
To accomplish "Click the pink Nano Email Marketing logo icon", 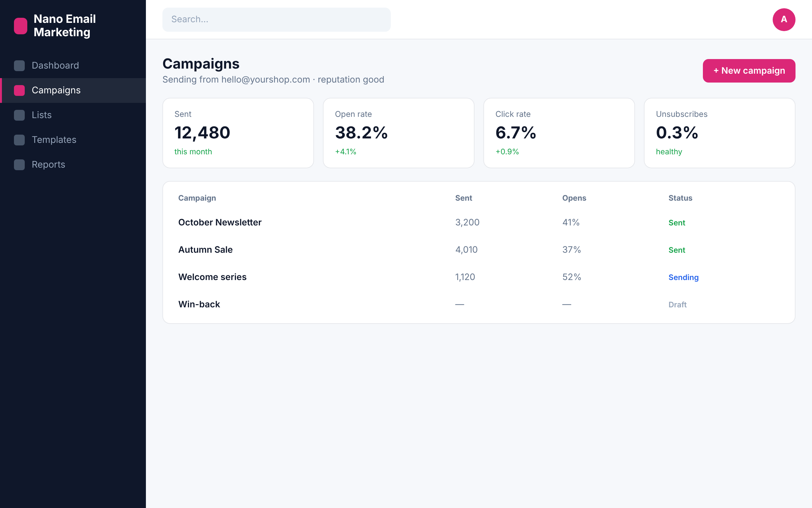I will (21, 26).
